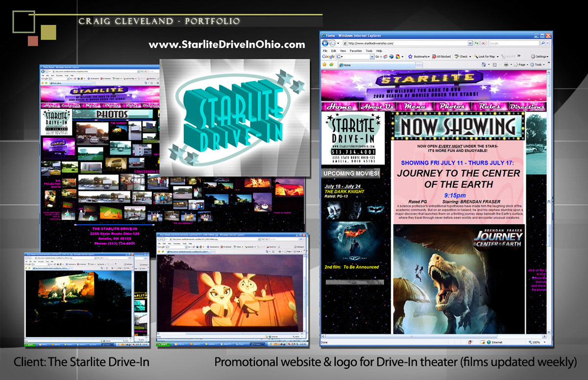The image size is (588, 380).
Task: Open the Favorites Center star icon
Action: click(x=324, y=64)
